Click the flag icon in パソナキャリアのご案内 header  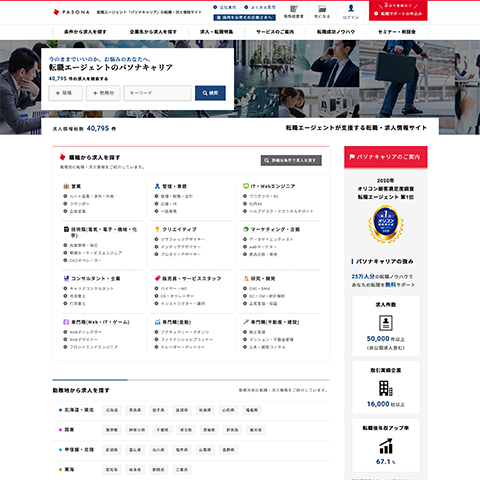coord(352,157)
